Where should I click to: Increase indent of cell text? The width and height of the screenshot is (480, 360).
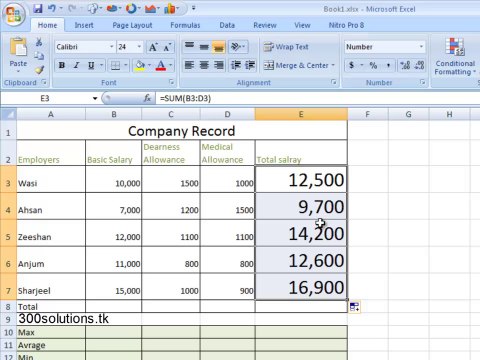click(x=250, y=65)
